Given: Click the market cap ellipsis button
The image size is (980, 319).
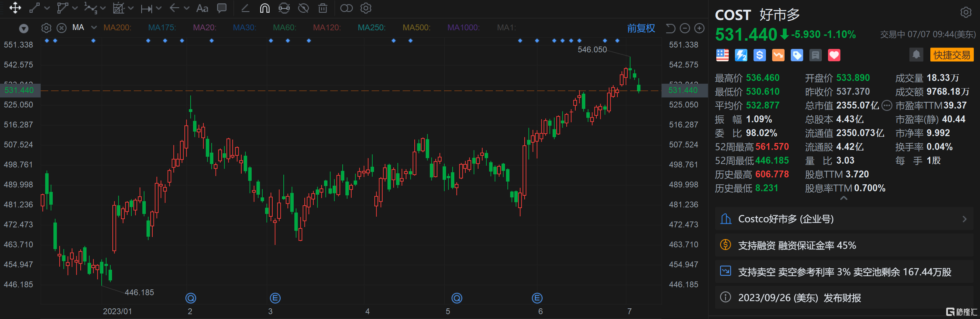Looking at the screenshot, I should coord(887,105).
